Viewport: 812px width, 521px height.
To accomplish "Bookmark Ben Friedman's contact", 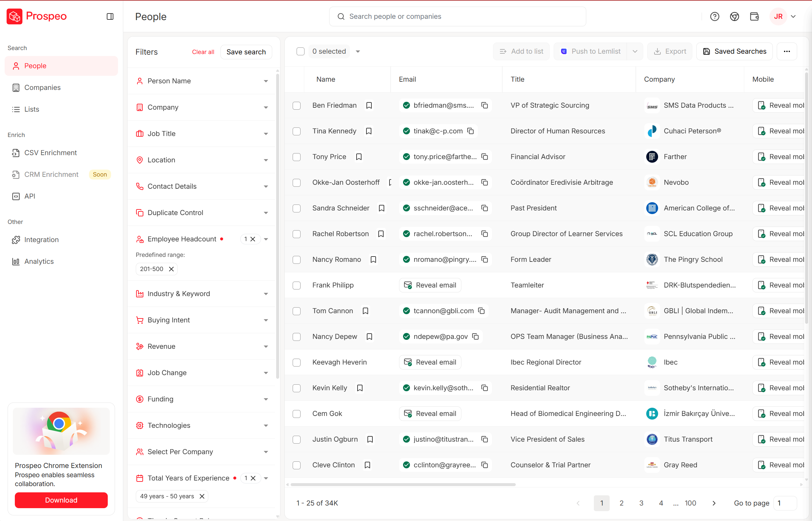I will pos(369,105).
